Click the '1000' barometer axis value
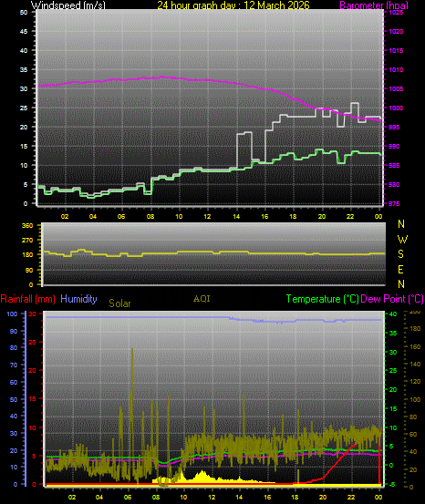The height and width of the screenshot is (504, 425). 396,108
